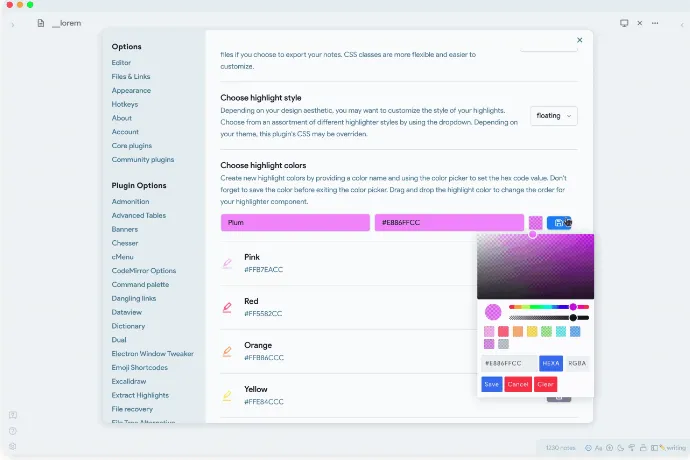Click the printer icon in status bar
Image resolution: width=690 pixels, height=460 pixels.
643,448
